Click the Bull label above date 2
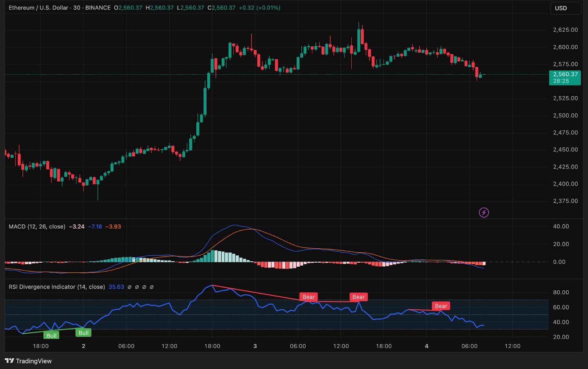 pos(83,333)
